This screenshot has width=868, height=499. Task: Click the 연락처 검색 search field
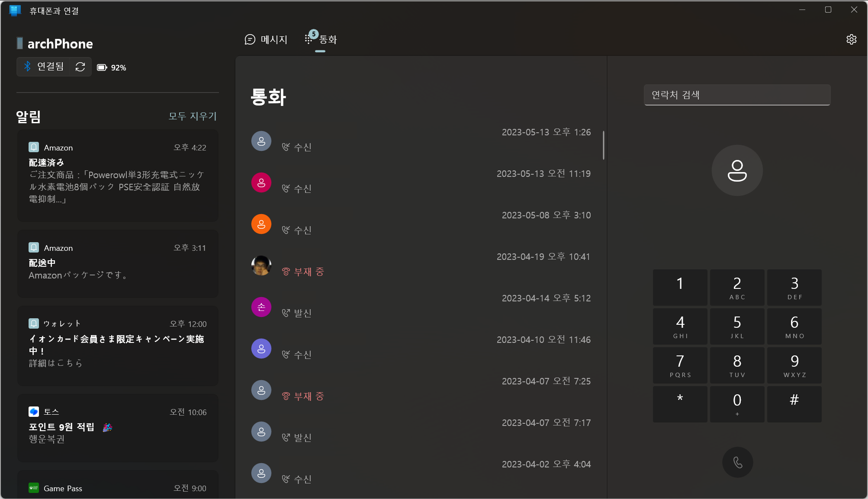[737, 95]
